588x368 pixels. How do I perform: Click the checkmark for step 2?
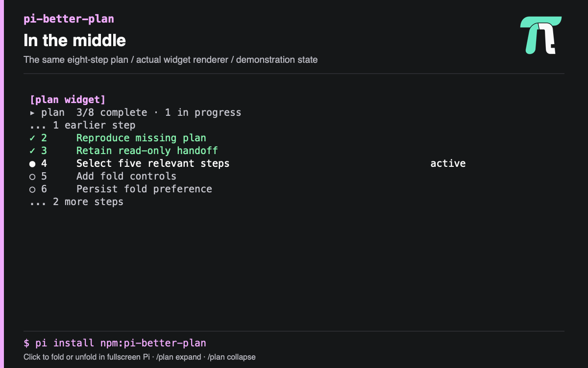[x=32, y=138]
